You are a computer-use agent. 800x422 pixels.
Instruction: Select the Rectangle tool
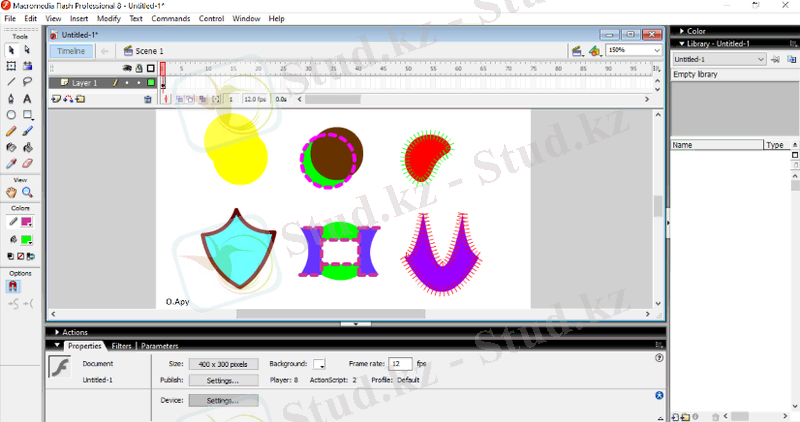(x=28, y=115)
